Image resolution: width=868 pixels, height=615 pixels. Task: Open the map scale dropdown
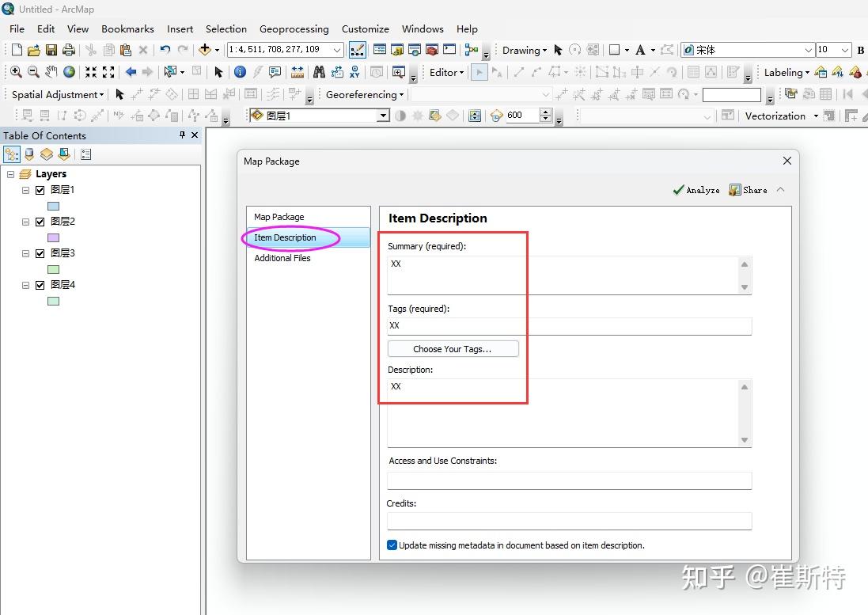[x=336, y=50]
